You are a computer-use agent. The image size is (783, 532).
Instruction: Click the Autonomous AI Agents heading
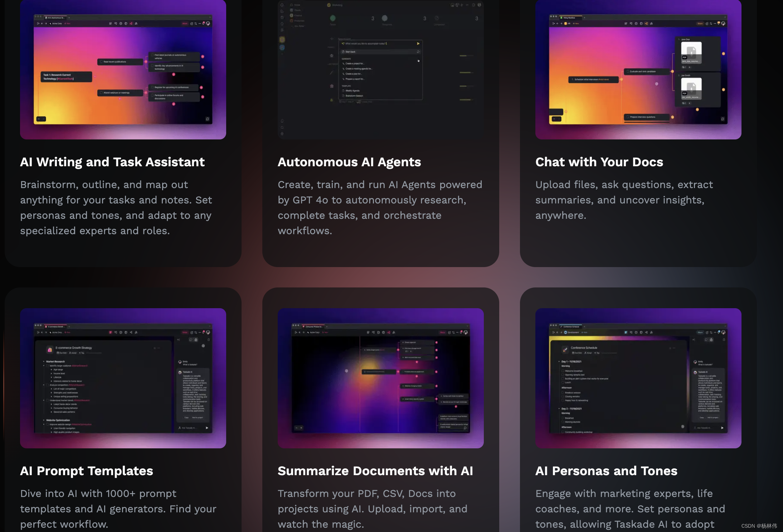[x=349, y=162]
